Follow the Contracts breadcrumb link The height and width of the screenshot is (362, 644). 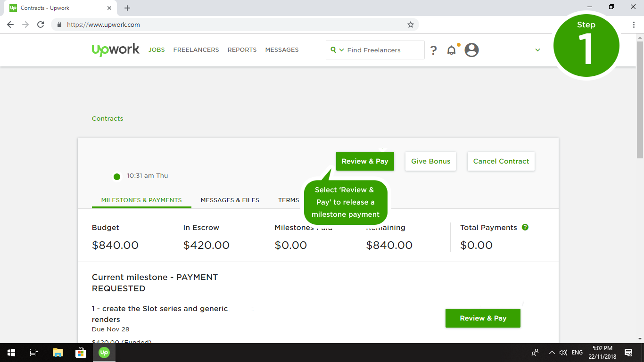107,118
